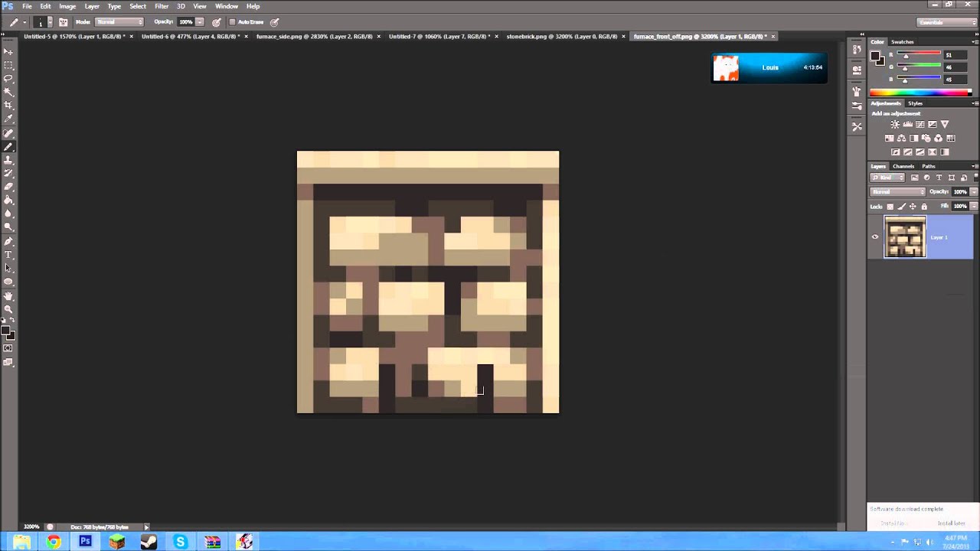Viewport: 980px width, 551px height.
Task: Open the tool preset picker arrow
Action: [24, 22]
